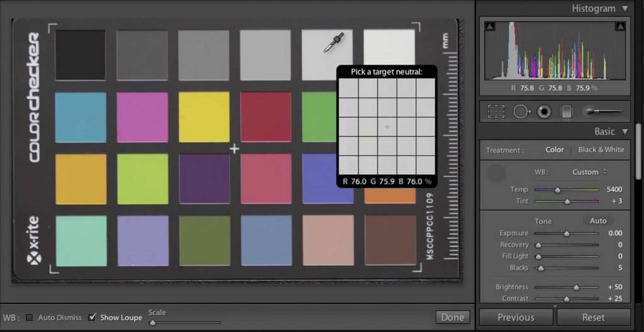Click the Done button
This screenshot has width=644, height=332.
[x=452, y=317]
